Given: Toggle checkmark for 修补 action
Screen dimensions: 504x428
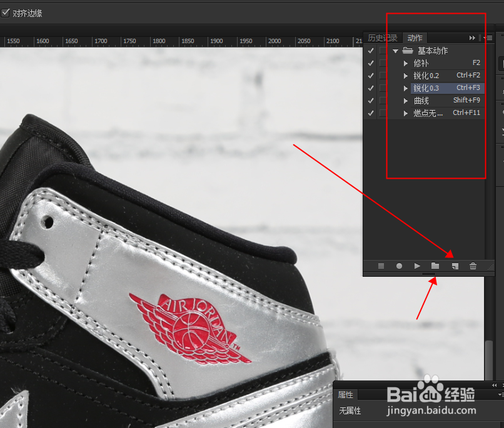Looking at the screenshot, I should 371,63.
